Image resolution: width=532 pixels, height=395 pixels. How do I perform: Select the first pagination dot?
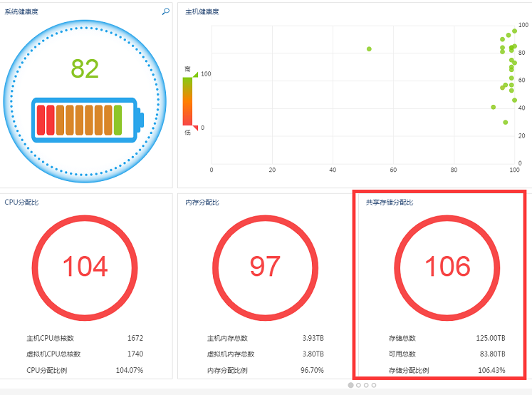pos(351,385)
